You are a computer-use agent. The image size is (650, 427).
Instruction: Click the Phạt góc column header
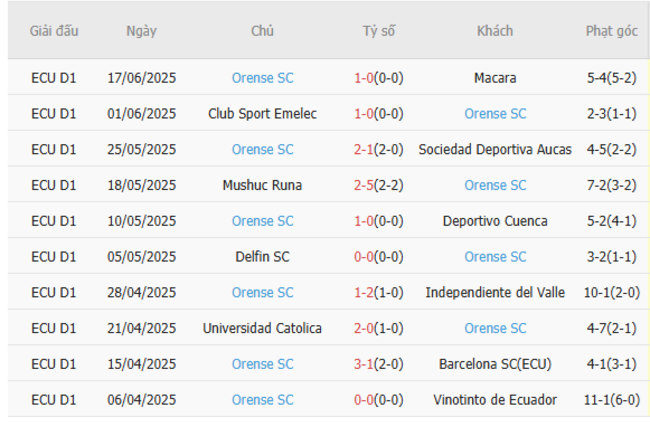611,31
